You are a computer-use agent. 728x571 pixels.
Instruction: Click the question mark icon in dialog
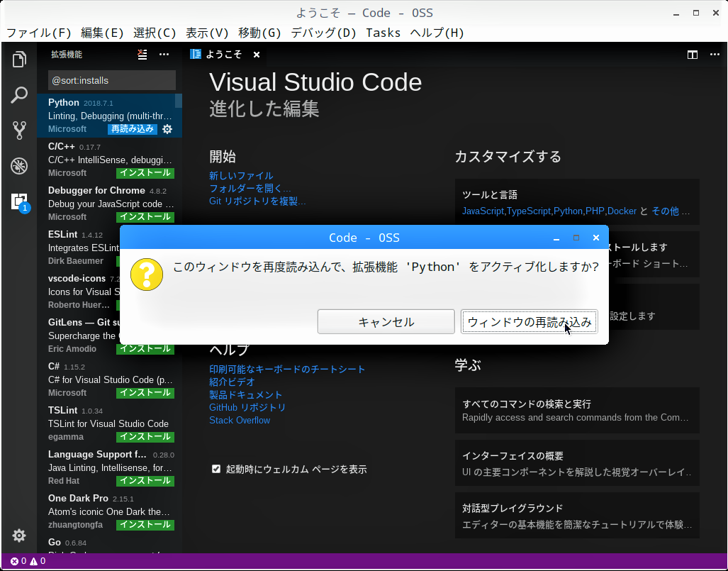point(147,275)
